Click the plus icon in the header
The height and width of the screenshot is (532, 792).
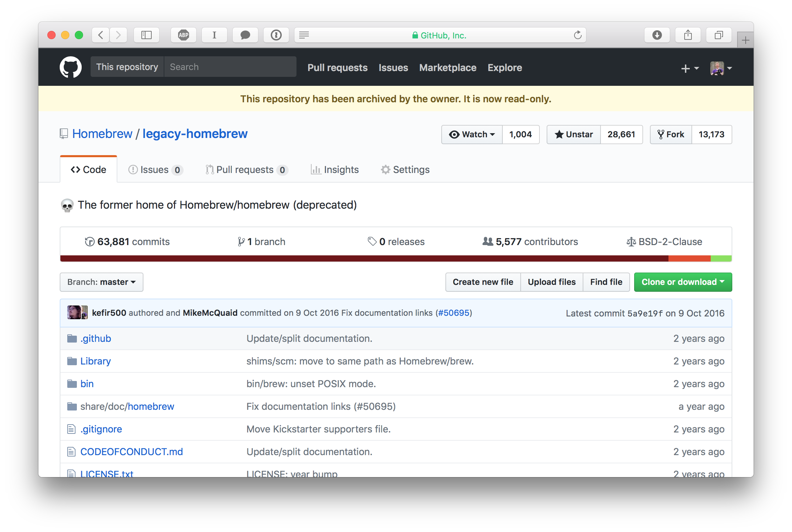[685, 68]
